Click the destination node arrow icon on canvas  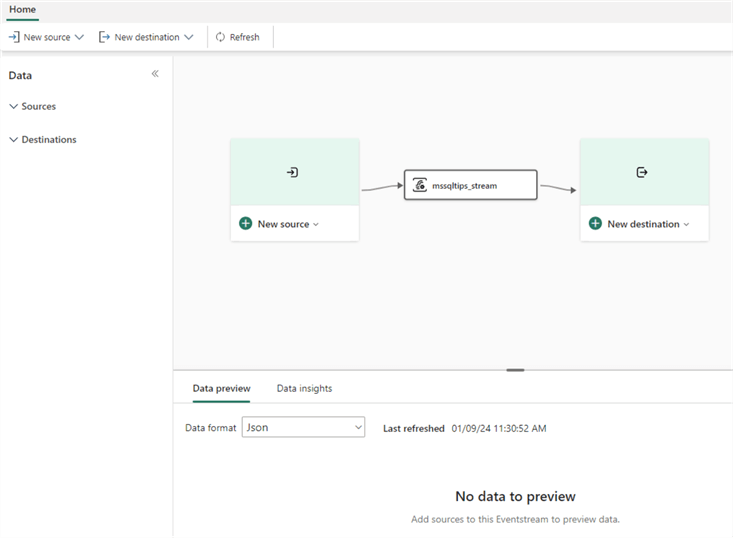pyautogui.click(x=642, y=172)
